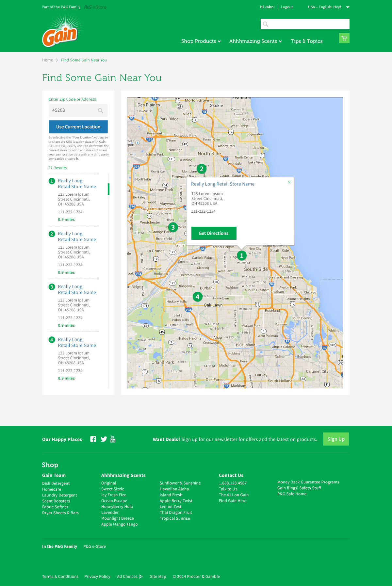Select the Original scent link
Screen dimensions: 392x586
pos(109,483)
